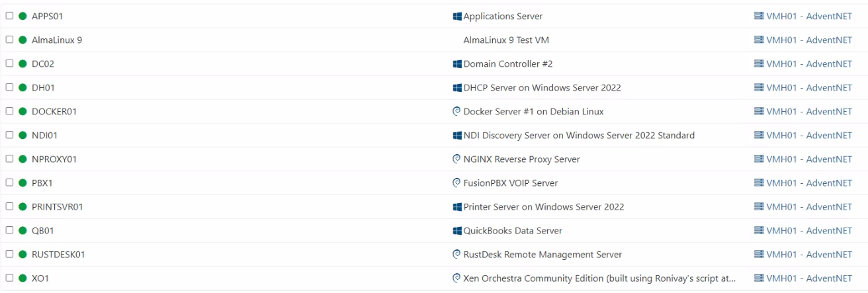The height and width of the screenshot is (293, 868).
Task: Follow the VMH01 - AdventNET link for QB01
Action: click(803, 230)
